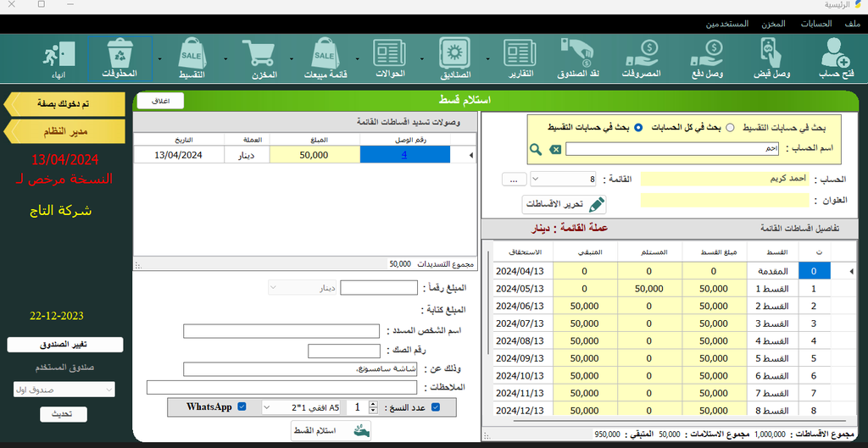Open the الصناديق safe icon
Viewport: 868px width, 448px height.
pos(455,58)
